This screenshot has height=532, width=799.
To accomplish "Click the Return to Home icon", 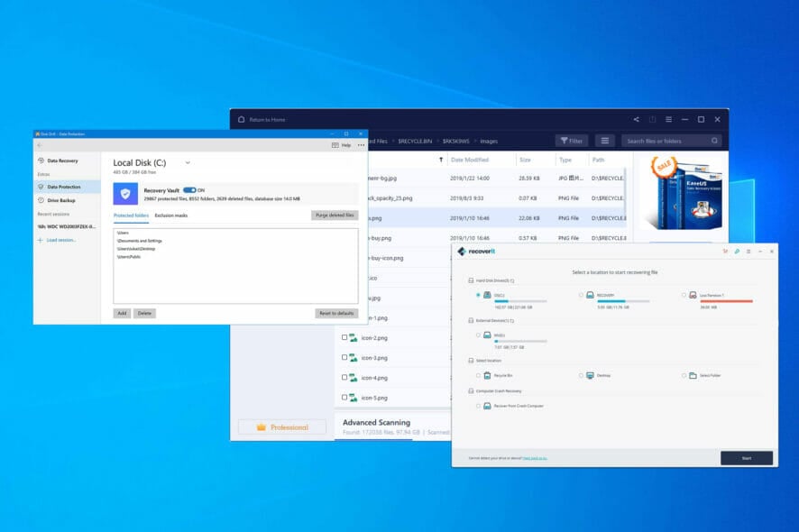I will pyautogui.click(x=242, y=119).
